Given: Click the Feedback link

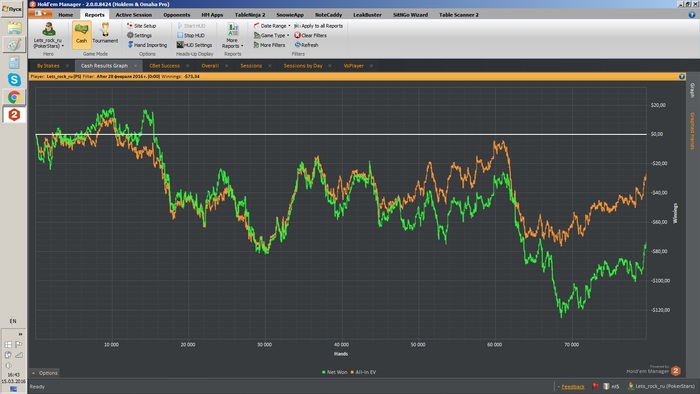Looking at the screenshot, I should point(573,387).
